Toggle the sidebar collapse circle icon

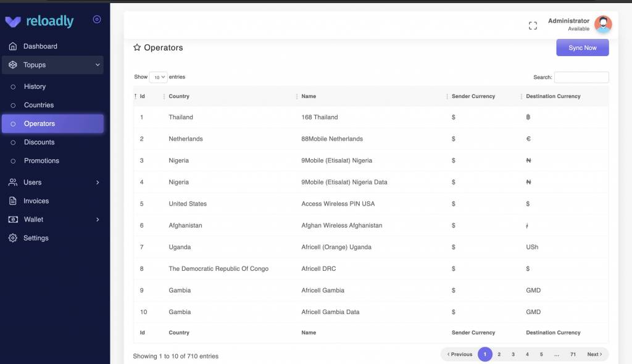pyautogui.click(x=97, y=20)
